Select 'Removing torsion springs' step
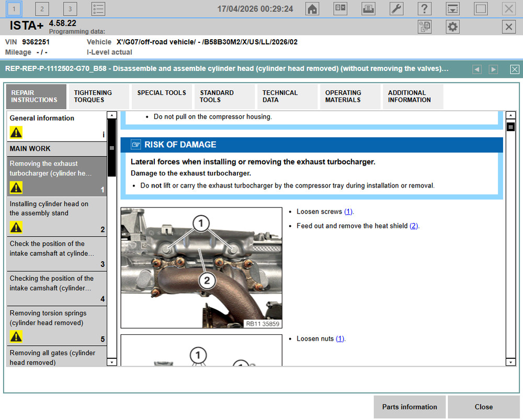This screenshot has width=523, height=420. click(x=56, y=324)
